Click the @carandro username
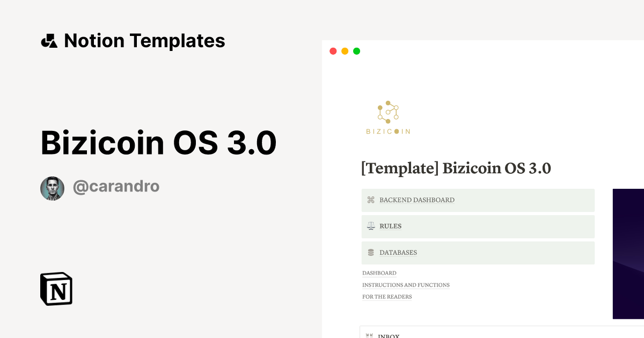The image size is (644, 338). (116, 186)
